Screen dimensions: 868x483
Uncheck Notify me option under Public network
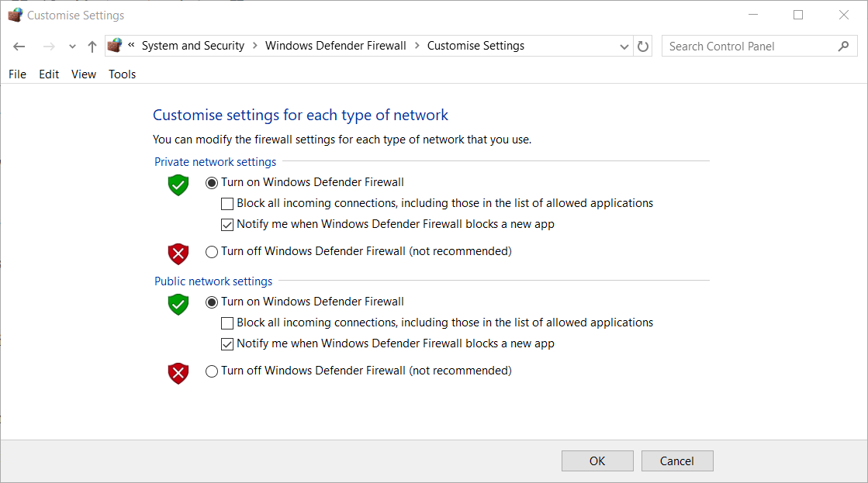[x=227, y=344]
